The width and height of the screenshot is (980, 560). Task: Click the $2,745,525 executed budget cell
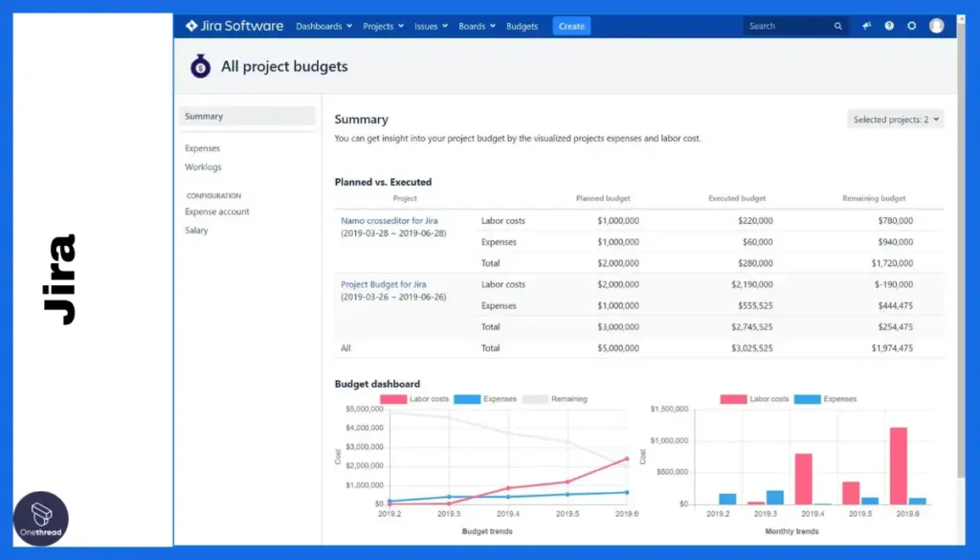752,326
